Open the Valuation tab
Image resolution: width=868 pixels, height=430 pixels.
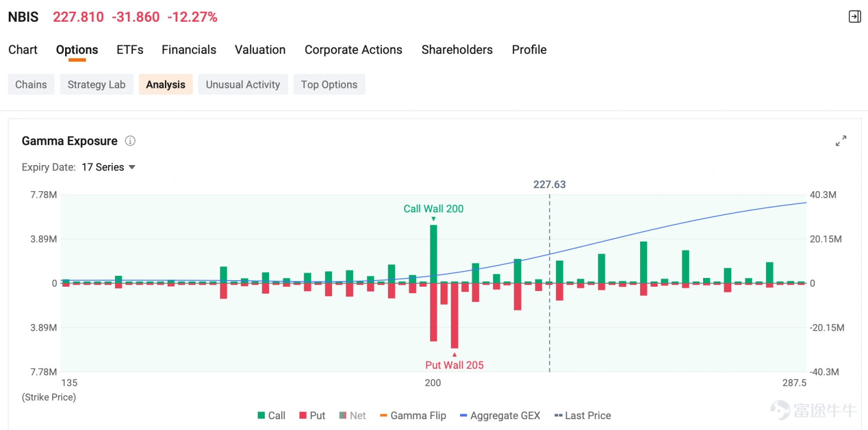(x=260, y=50)
